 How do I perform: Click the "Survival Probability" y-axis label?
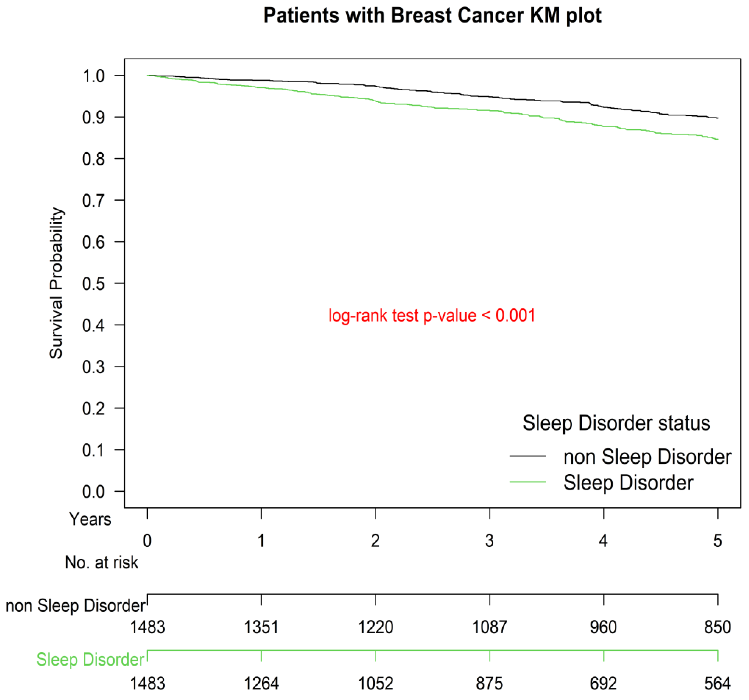[56, 283]
